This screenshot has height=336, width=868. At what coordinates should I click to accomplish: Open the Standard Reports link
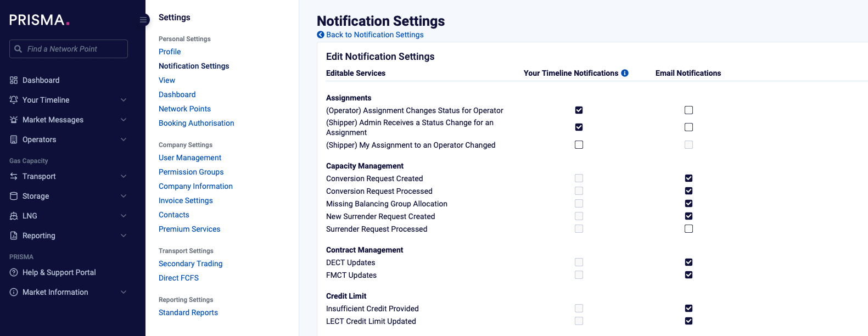(x=188, y=312)
